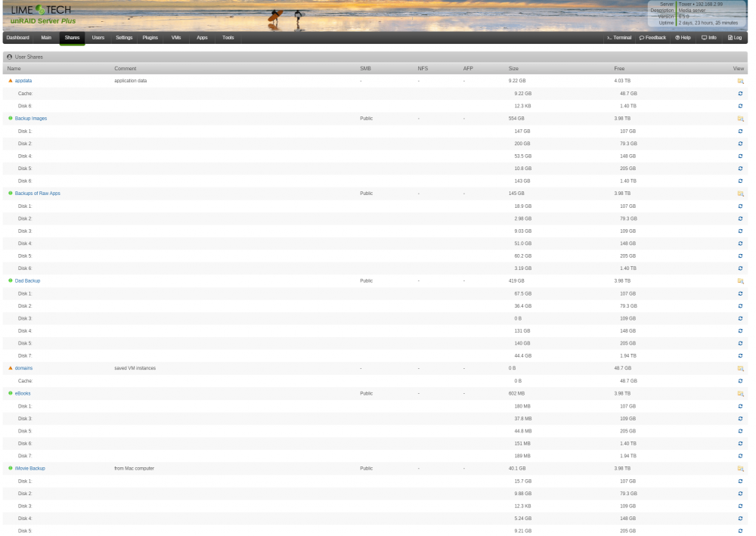
Task: Refresh Backup Images Disk 1 row 147 GB
Action: (x=740, y=131)
